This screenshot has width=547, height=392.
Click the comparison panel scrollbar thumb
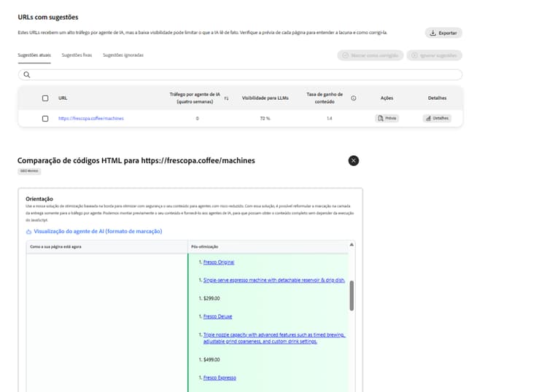coord(352,296)
